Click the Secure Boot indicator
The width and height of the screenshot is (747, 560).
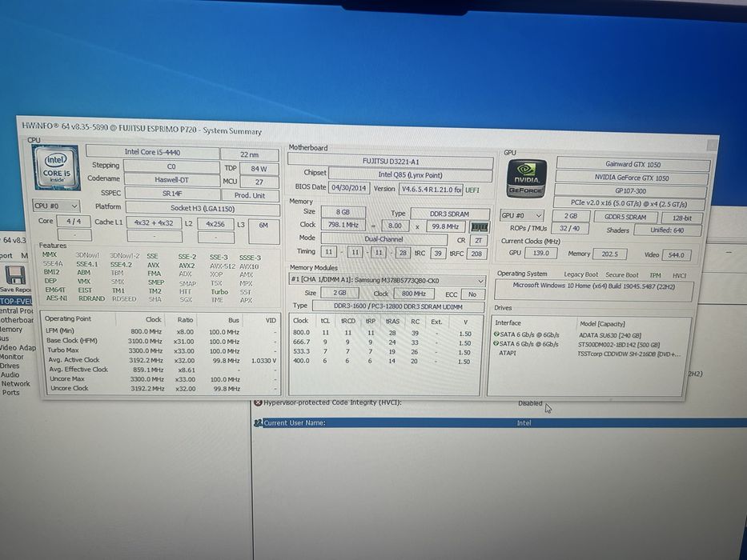pos(622,274)
